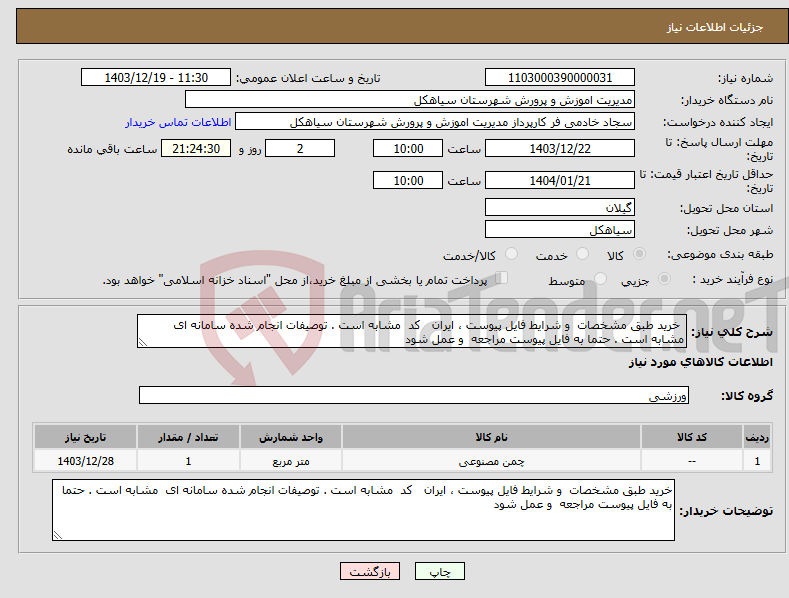Click the resize handle of general description textarea
The height and width of the screenshot is (598, 789).
[x=143, y=343]
